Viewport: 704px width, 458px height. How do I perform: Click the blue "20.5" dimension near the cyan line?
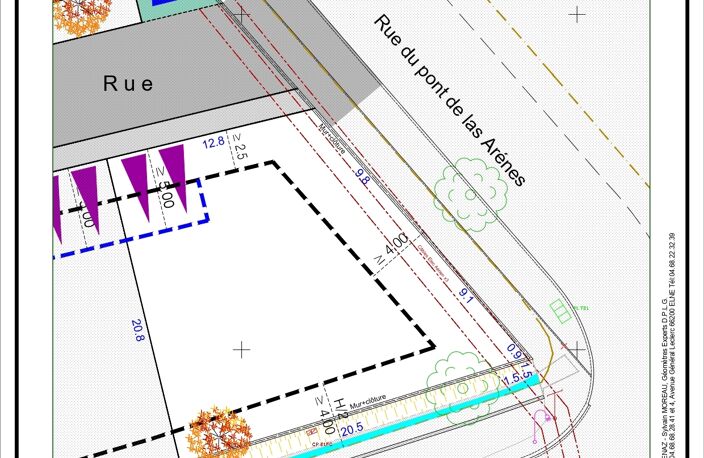point(352,429)
